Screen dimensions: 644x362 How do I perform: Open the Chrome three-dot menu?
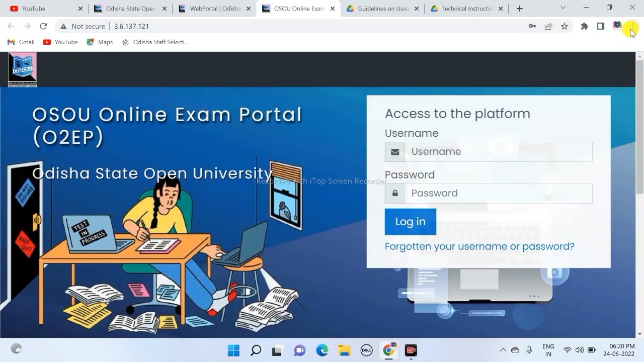632,26
